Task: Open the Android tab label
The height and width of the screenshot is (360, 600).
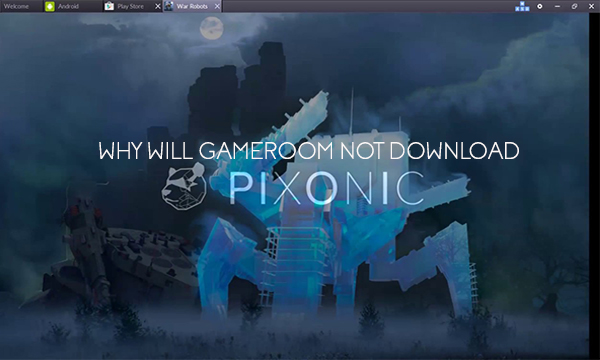Action: (68, 6)
